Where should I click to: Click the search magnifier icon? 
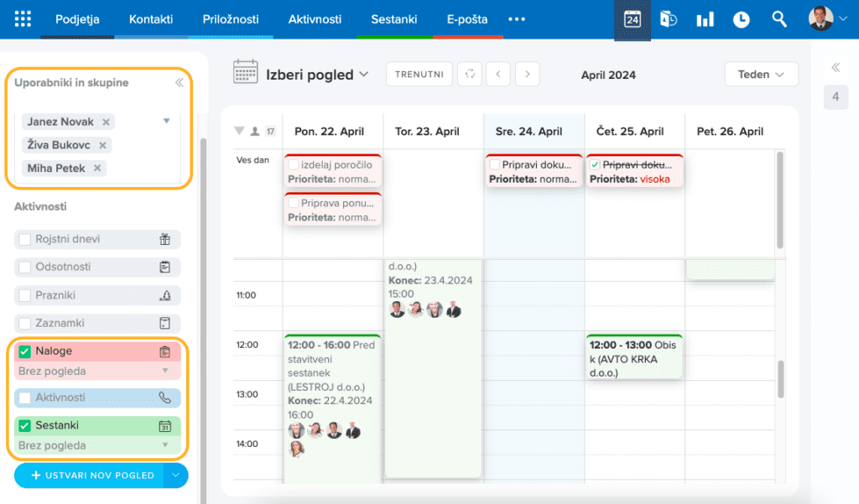(x=779, y=19)
